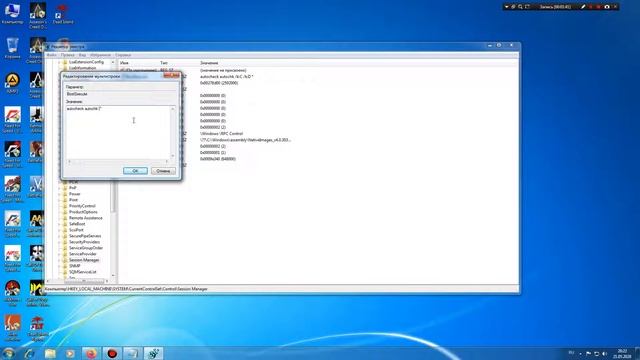Click the value '0x00278d00 (2592000)'
Image resolution: width=640 pixels, height=360 pixels.
(219, 83)
